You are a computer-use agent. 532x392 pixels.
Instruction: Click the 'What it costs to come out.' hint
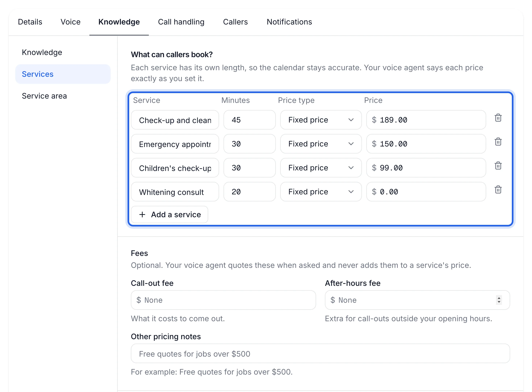pos(178,319)
